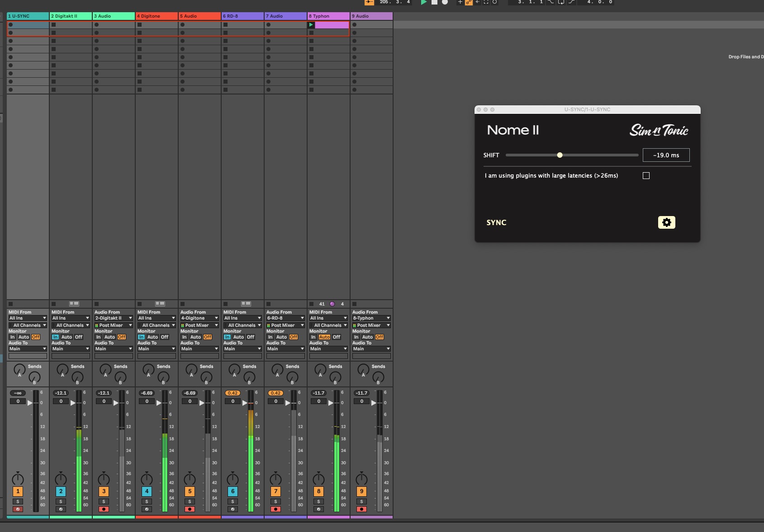Open Typhon track Audio To dropdown
This screenshot has width=764, height=532.
click(328, 349)
